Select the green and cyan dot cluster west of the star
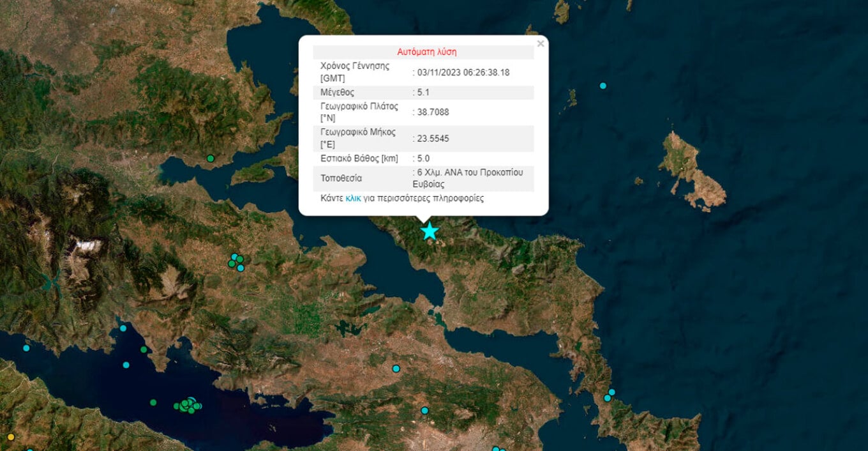Image resolution: width=868 pixels, height=451 pixels. pos(237,261)
